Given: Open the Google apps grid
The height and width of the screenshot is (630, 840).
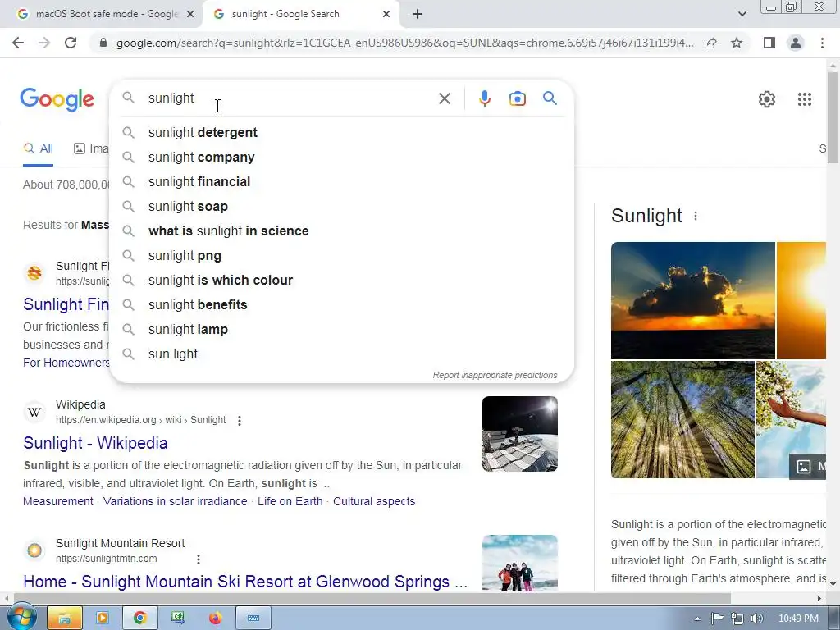Looking at the screenshot, I should click(804, 99).
